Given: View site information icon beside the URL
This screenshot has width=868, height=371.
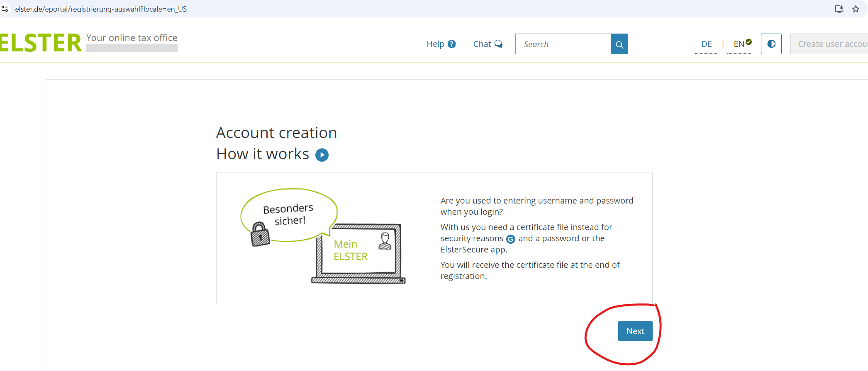Looking at the screenshot, I should point(5,9).
